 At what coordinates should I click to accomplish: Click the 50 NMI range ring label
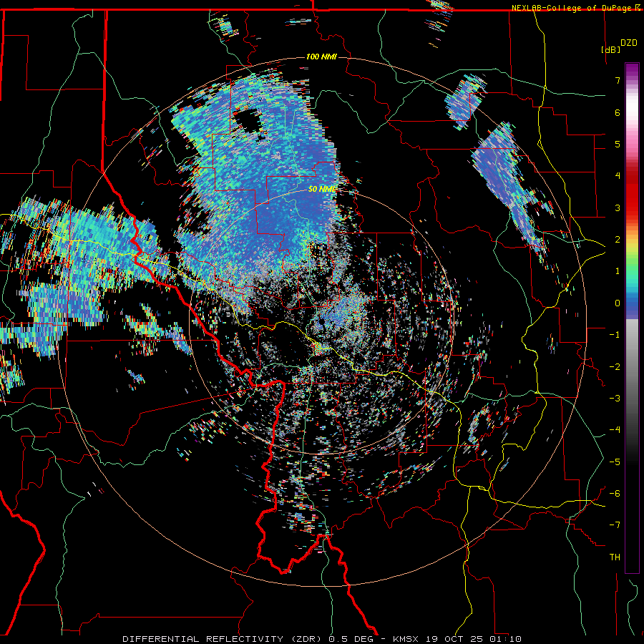pos(322,189)
